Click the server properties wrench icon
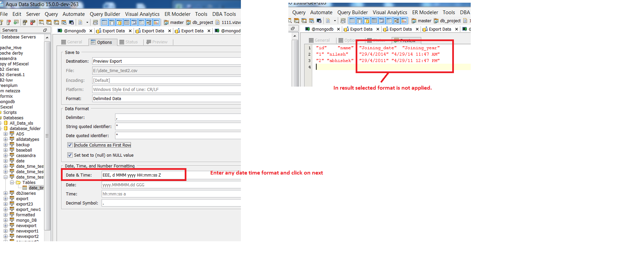This screenshot has width=644, height=280. tap(25, 22)
